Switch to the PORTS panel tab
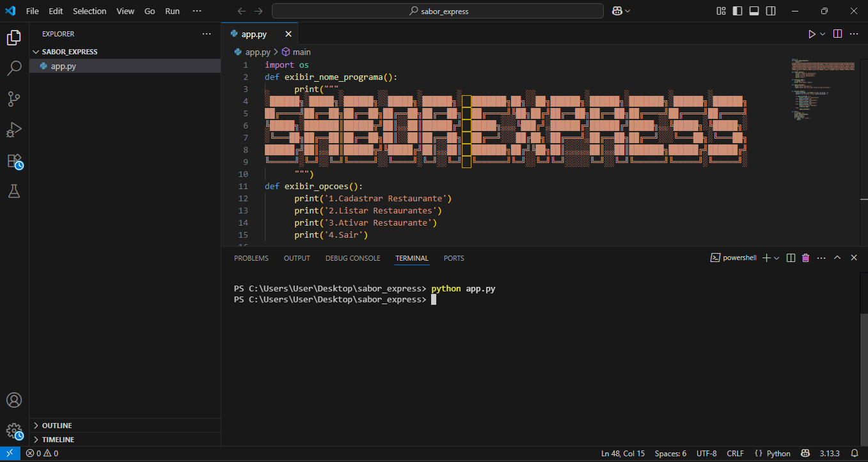868x462 pixels. click(454, 258)
